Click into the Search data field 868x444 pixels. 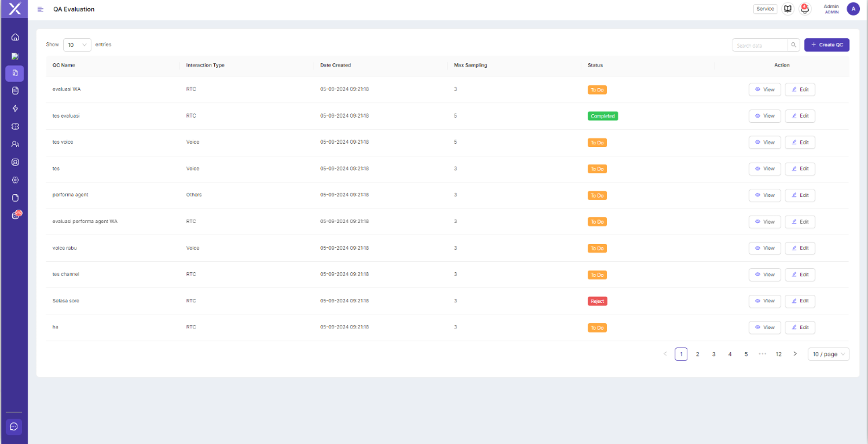760,45
